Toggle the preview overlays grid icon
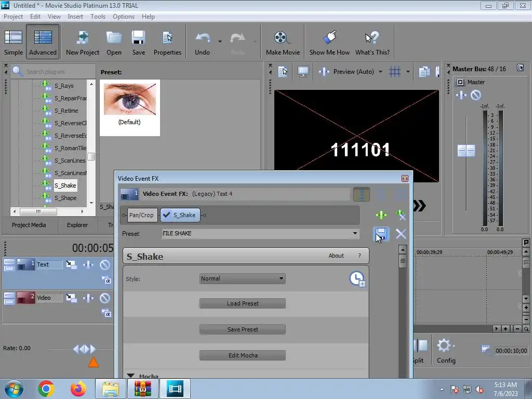 [x=395, y=72]
